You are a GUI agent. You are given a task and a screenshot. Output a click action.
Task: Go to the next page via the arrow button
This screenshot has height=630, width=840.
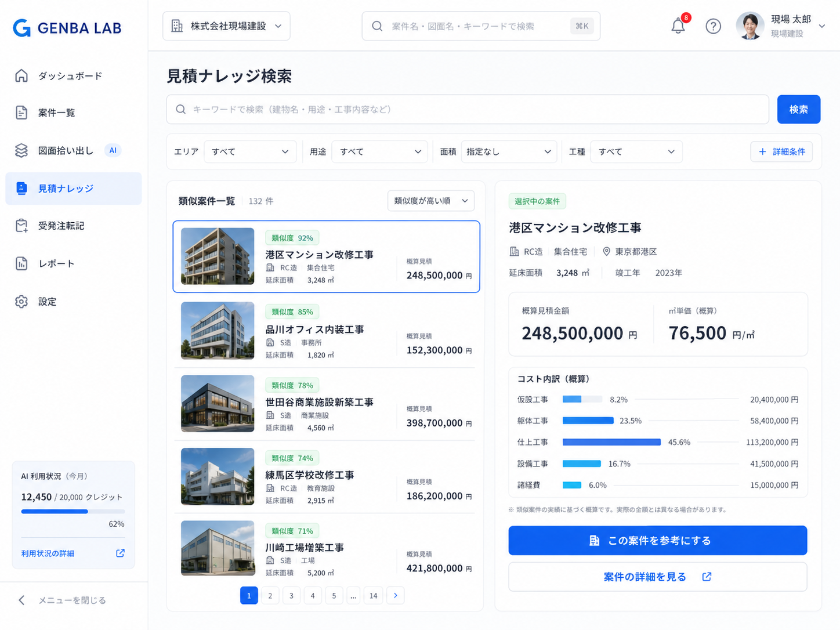(x=395, y=595)
